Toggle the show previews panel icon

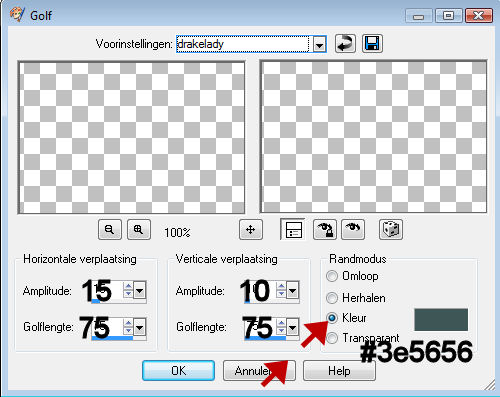click(x=292, y=229)
